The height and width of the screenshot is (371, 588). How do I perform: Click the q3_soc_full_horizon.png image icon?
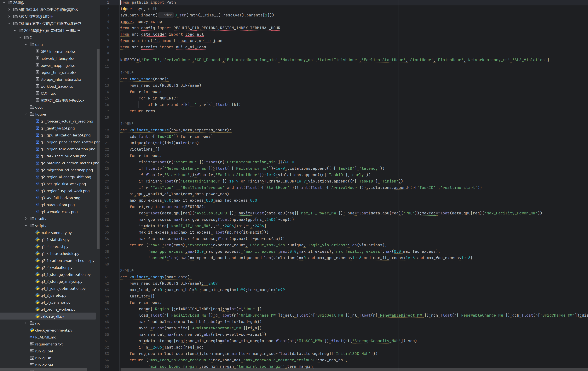(37, 198)
